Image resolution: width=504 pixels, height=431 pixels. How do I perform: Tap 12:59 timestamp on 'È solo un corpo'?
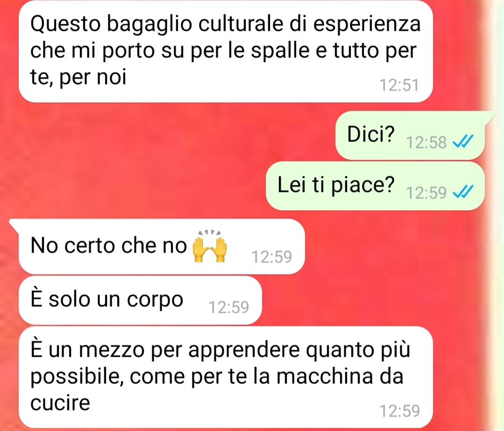[229, 307]
